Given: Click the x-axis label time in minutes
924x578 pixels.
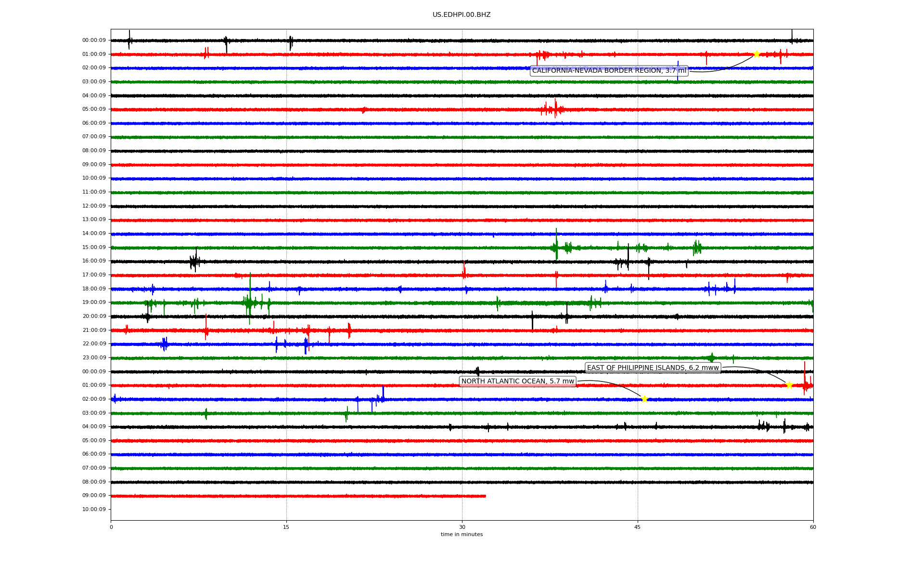Looking at the screenshot, I should pyautogui.click(x=462, y=535).
